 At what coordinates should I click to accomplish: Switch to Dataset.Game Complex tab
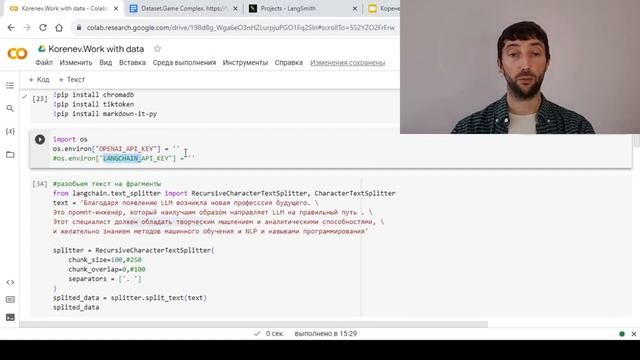click(x=183, y=8)
